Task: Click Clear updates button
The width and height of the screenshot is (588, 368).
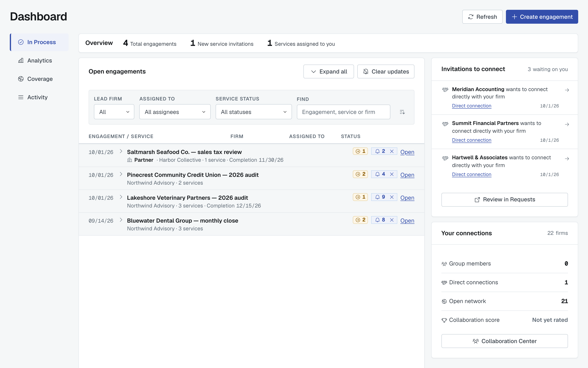Action: point(386,71)
